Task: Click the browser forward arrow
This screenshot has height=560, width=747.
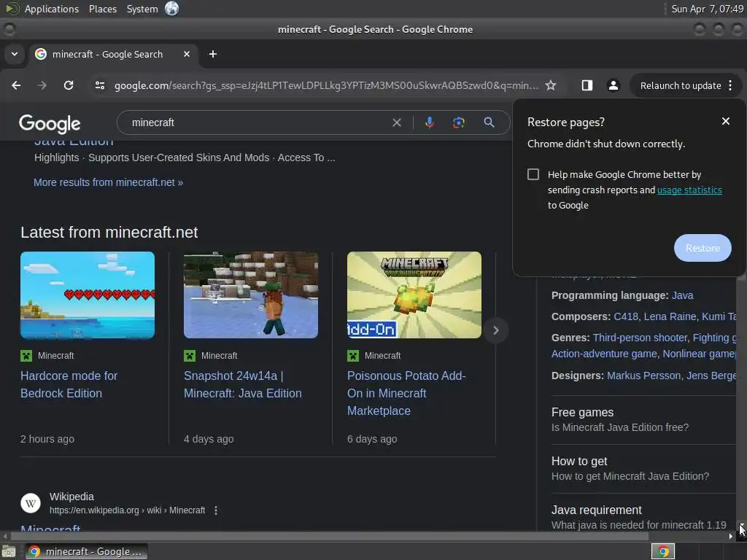Action: pyautogui.click(x=42, y=85)
